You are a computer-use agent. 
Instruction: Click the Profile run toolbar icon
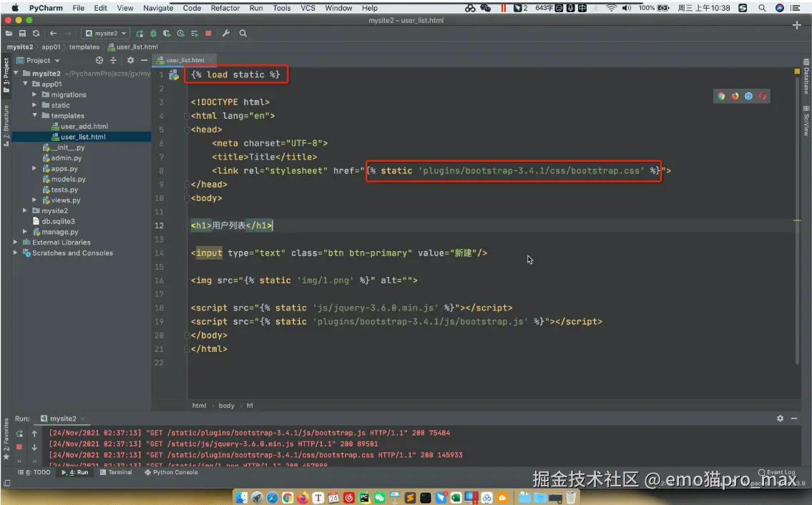click(181, 33)
